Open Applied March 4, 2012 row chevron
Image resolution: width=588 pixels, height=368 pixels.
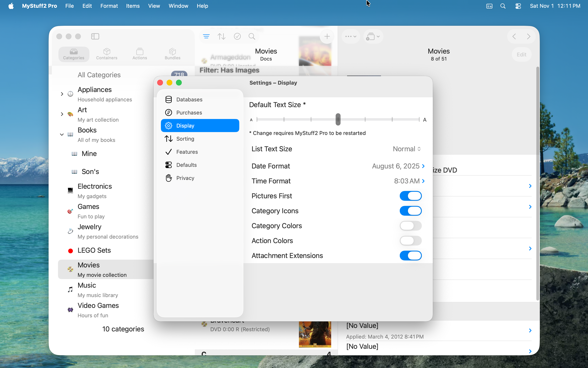(530, 331)
